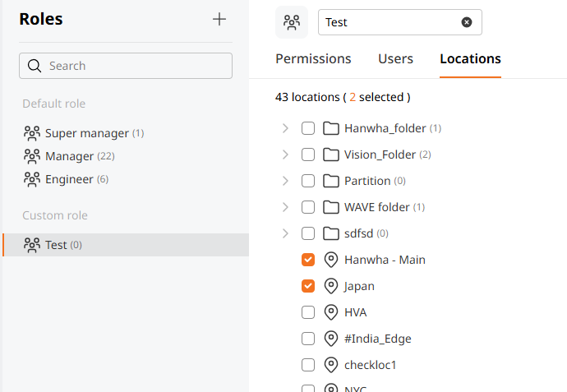Click the Hanwha_folder folder icon

click(x=331, y=128)
